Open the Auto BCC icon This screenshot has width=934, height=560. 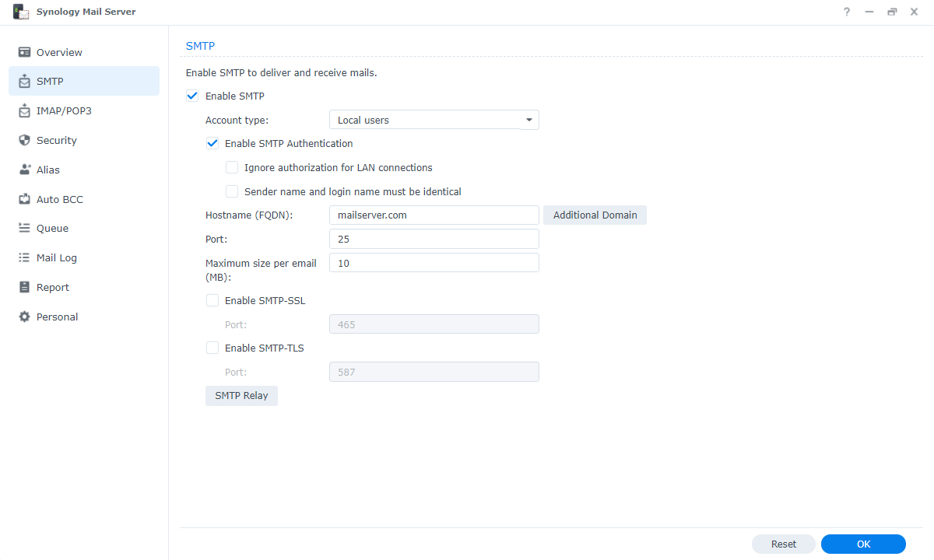coord(24,199)
